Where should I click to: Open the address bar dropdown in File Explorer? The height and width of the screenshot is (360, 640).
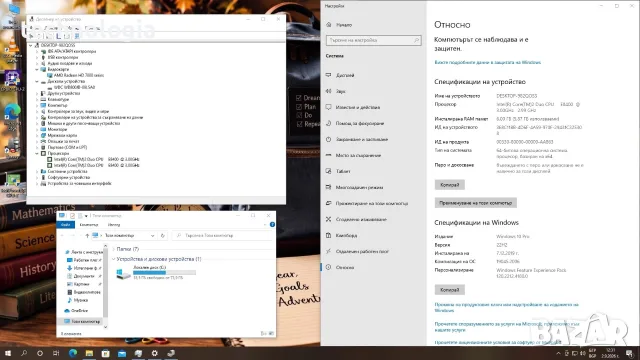[152, 236]
